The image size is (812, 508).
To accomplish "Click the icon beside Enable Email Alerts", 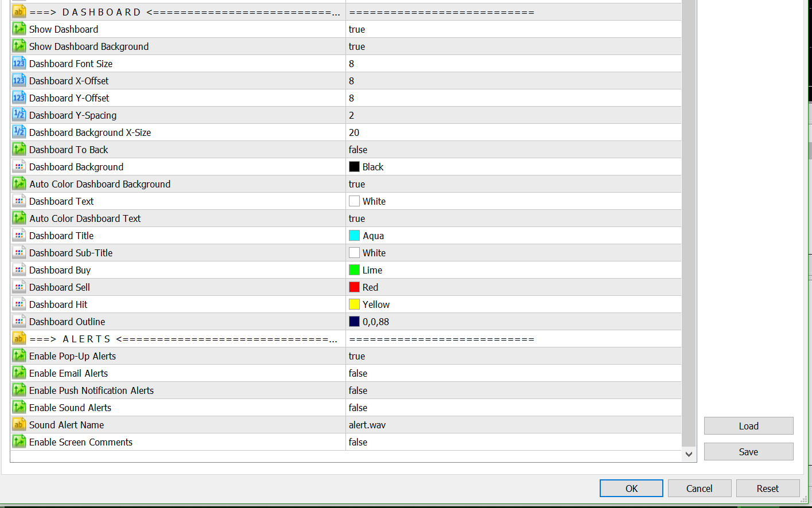I will (x=19, y=373).
